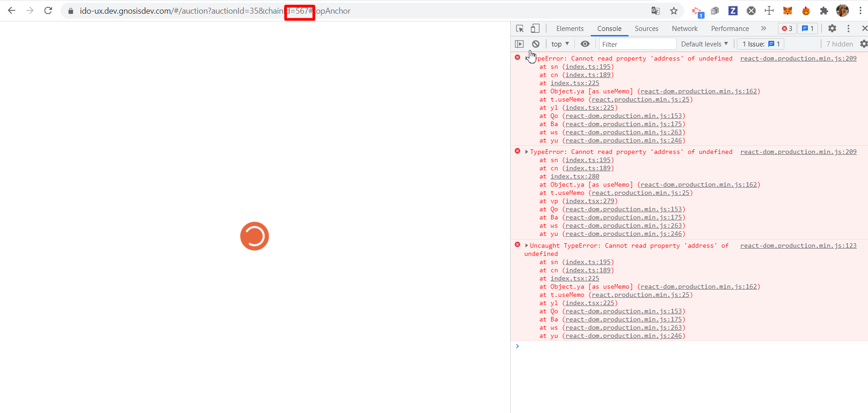Focus the console Filter field
The image size is (868, 413).
[637, 44]
